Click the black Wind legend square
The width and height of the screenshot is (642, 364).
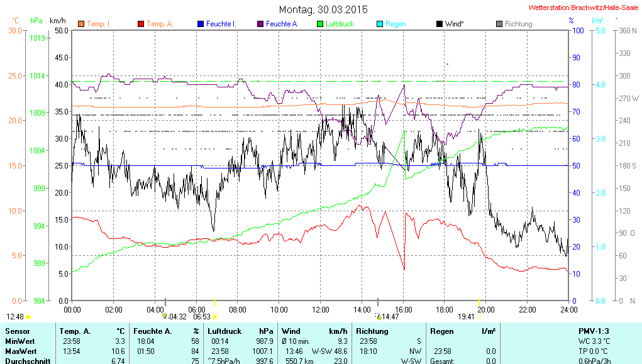439,24
